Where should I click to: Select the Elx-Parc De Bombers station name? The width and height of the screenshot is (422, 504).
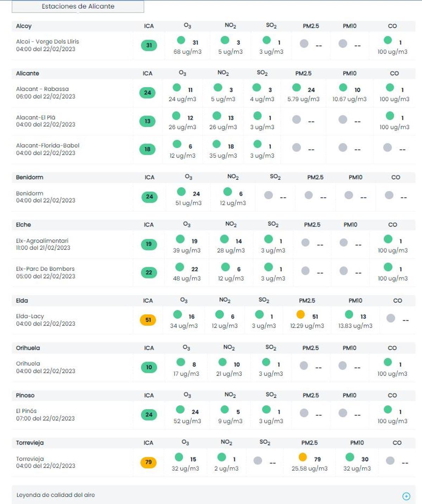pos(45,269)
